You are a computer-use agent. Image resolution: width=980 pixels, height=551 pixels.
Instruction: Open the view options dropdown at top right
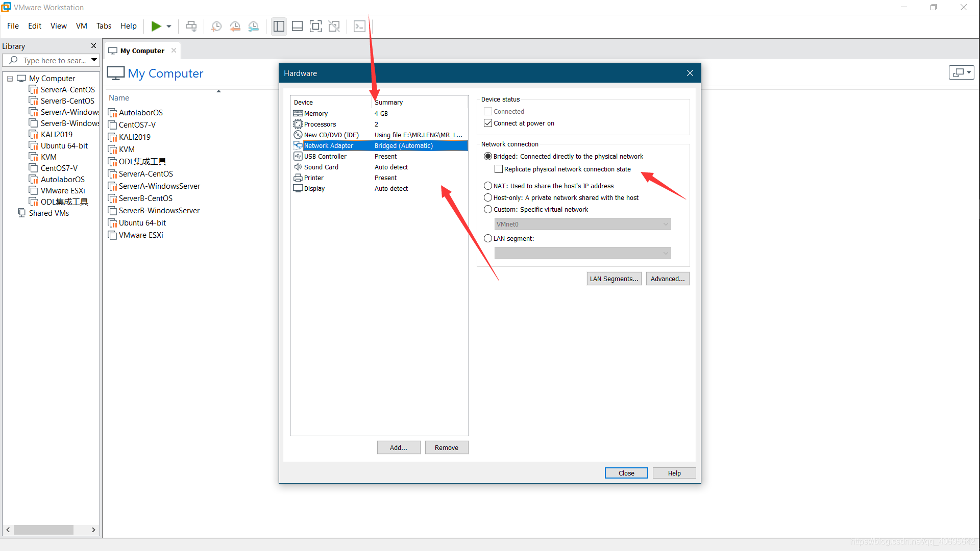point(962,72)
